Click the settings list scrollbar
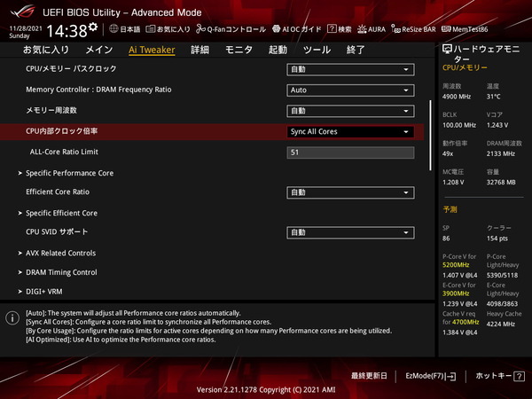This screenshot has height=399, width=532. tap(430, 135)
